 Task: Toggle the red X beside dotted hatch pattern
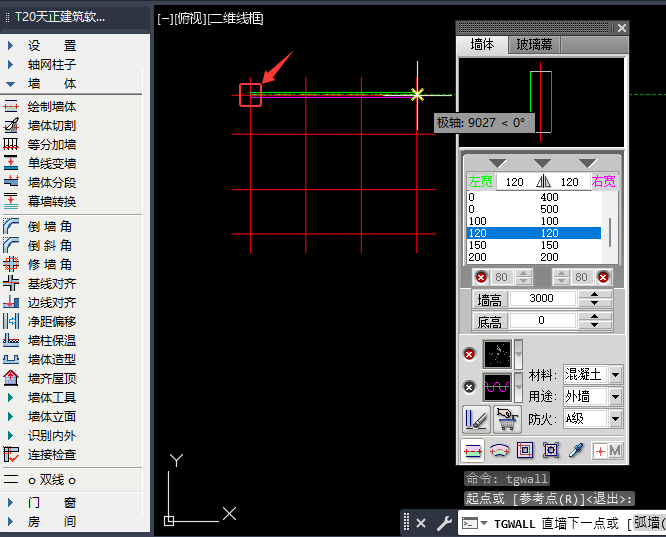pos(469,354)
